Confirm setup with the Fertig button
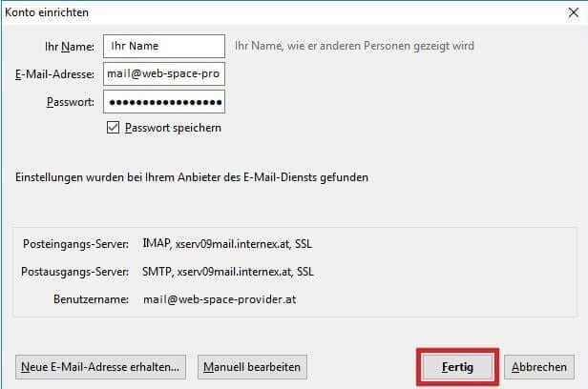This screenshot has height=389, width=588. pyautogui.click(x=458, y=366)
